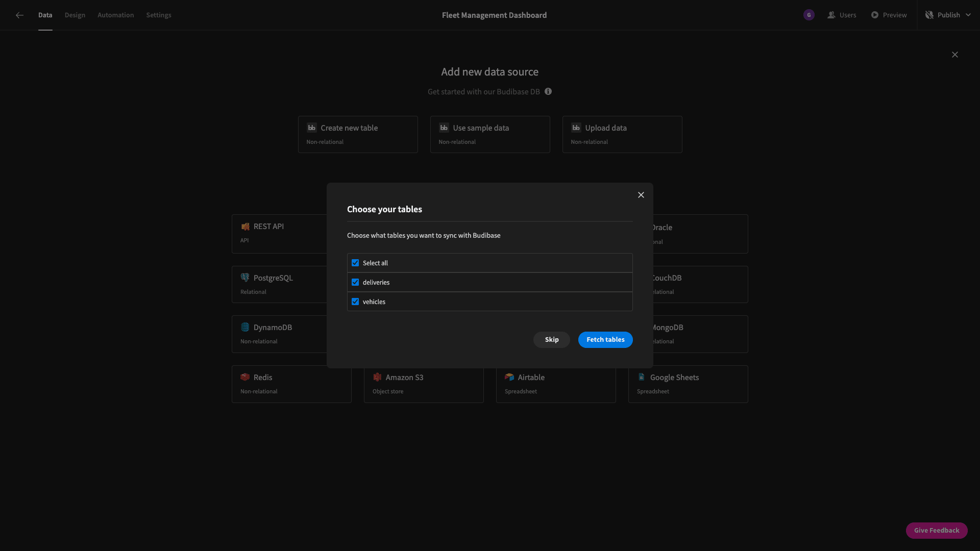Go to the Automation tab
Screen dimensions: 980x551
coord(116,15)
